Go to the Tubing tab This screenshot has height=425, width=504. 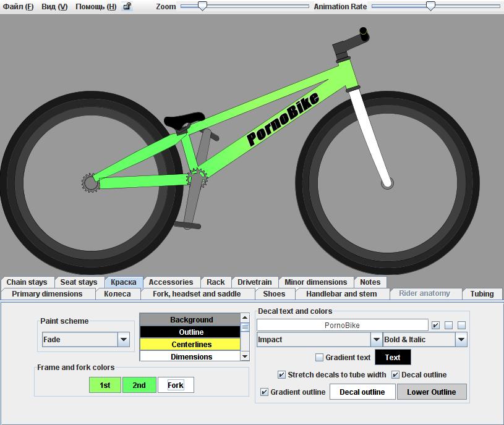[x=482, y=294]
